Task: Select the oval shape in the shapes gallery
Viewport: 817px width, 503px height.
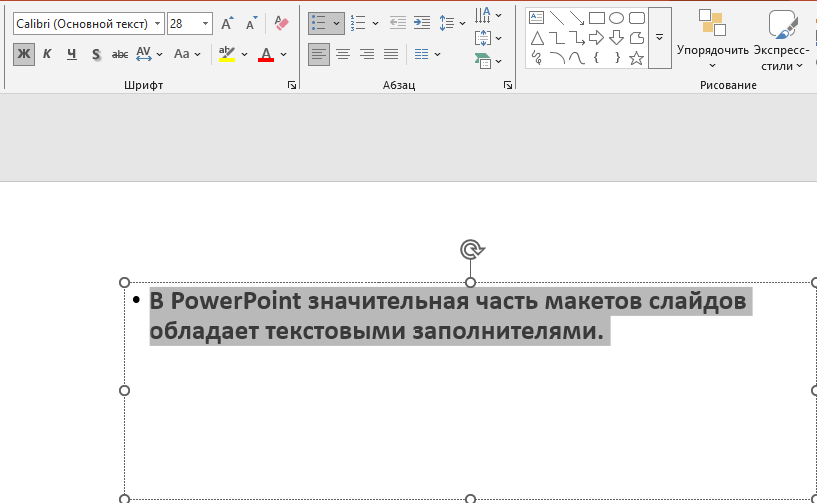Action: coord(616,18)
